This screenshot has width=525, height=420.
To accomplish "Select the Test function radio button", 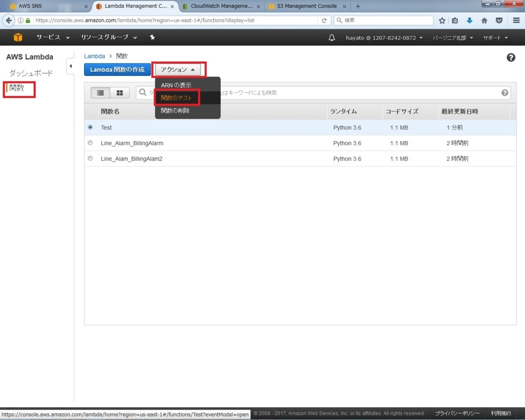I will point(90,127).
